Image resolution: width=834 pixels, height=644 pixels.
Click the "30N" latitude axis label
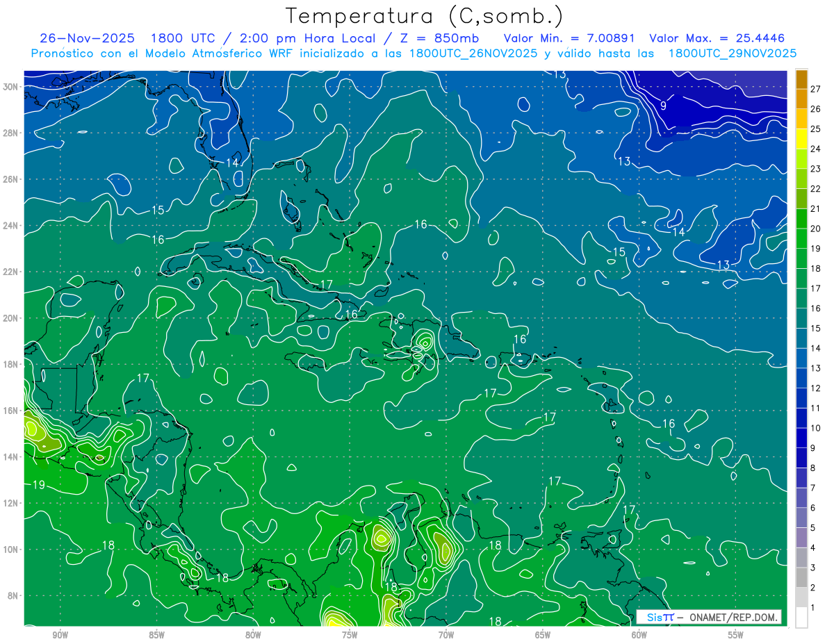10,87
